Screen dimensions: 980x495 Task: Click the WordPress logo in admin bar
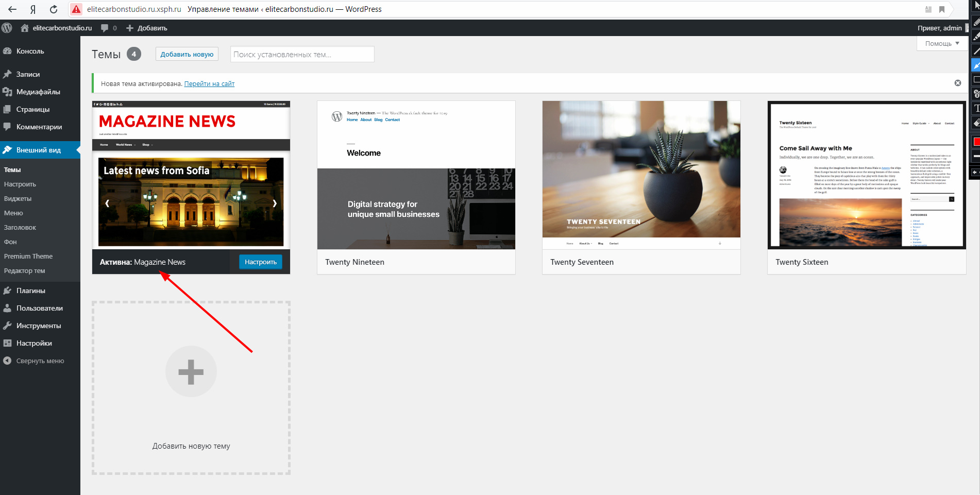click(x=7, y=28)
